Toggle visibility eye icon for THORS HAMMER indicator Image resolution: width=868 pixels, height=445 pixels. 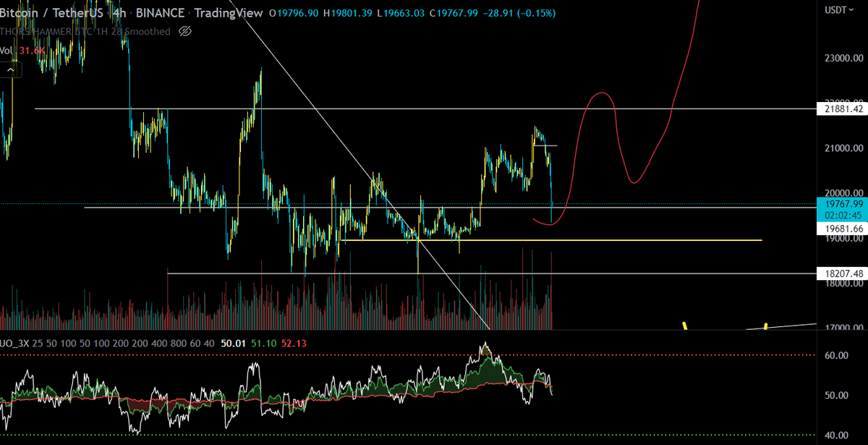(x=184, y=31)
